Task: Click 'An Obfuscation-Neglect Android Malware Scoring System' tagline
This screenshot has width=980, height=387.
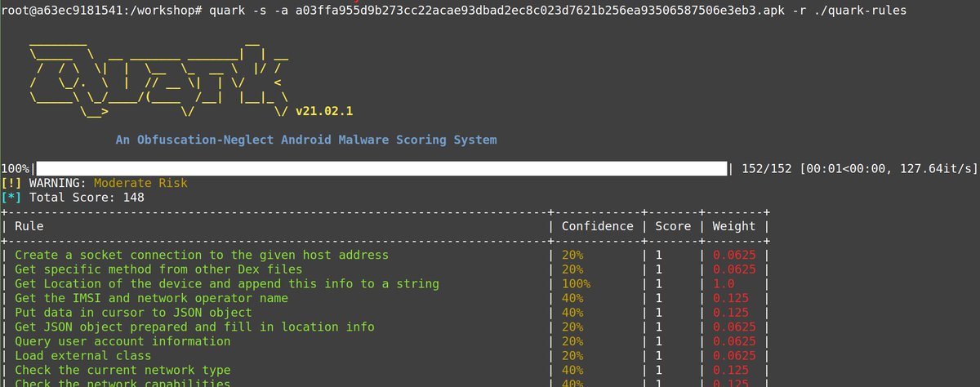Action: pyautogui.click(x=306, y=140)
